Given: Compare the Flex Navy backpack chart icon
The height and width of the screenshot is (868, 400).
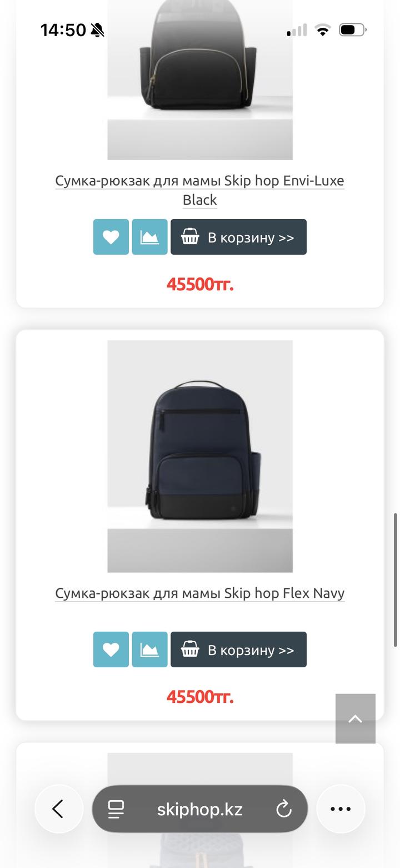Looking at the screenshot, I should (x=149, y=649).
